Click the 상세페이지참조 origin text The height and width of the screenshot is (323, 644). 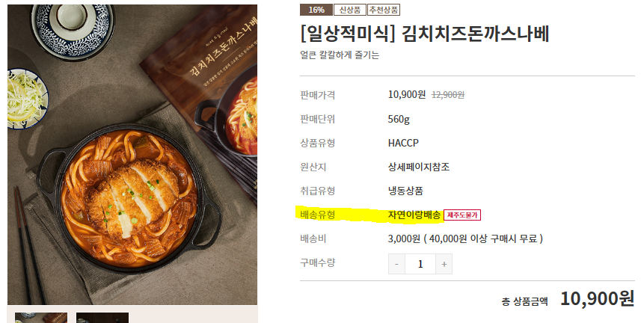click(x=419, y=167)
